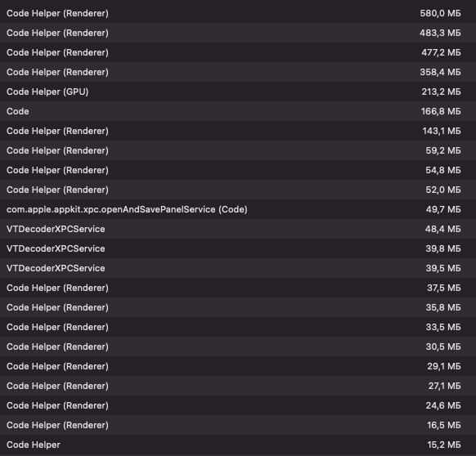Screen dimensions: 476x456
Task: Select the Code Helper (Renderer) row using 29,1 МБ
Action: point(238,366)
